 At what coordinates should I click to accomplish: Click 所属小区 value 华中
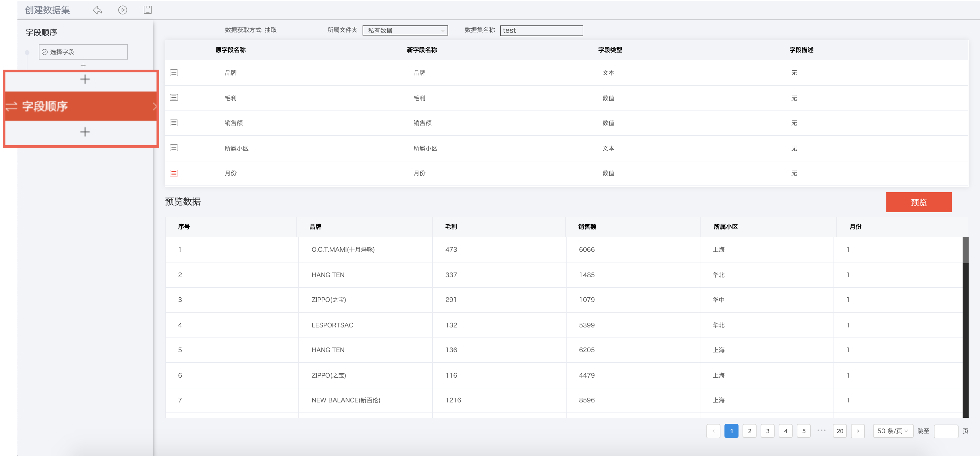[x=718, y=300]
